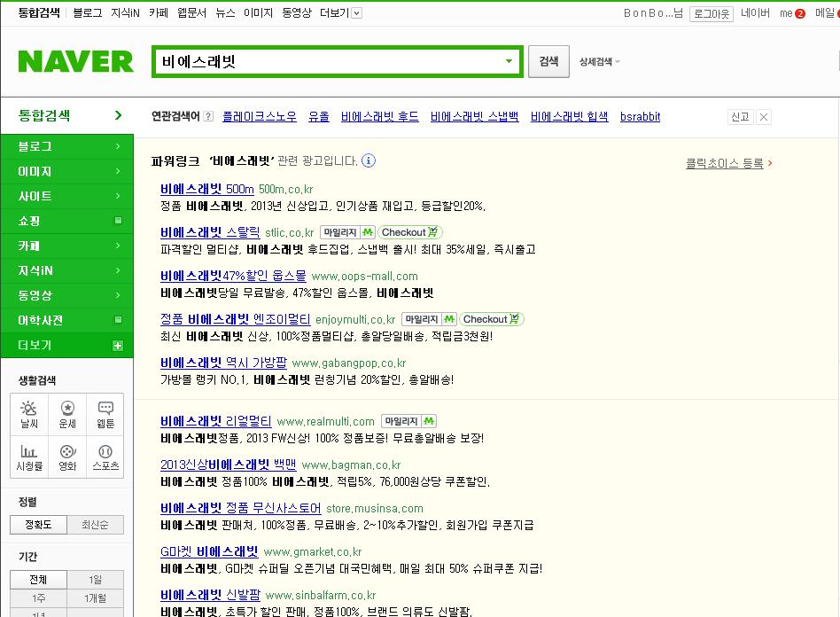Select top 이미지 tab
Screen dimensions: 840x617
click(x=258, y=13)
